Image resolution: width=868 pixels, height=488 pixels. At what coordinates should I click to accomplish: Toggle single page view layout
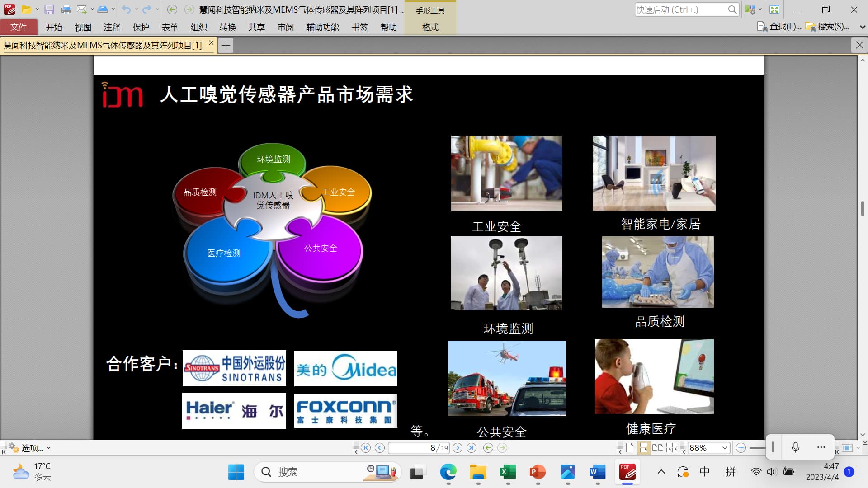click(629, 448)
